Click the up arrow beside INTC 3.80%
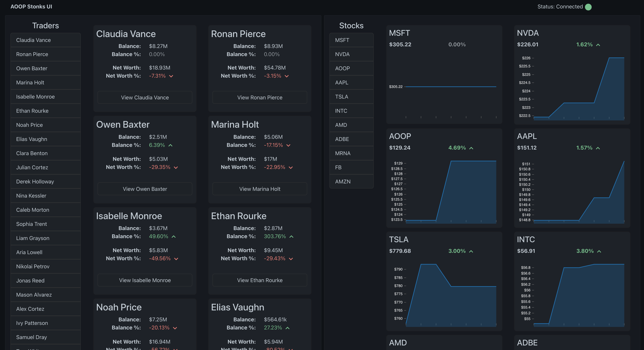Screen dimensions: 644x350 coord(599,251)
